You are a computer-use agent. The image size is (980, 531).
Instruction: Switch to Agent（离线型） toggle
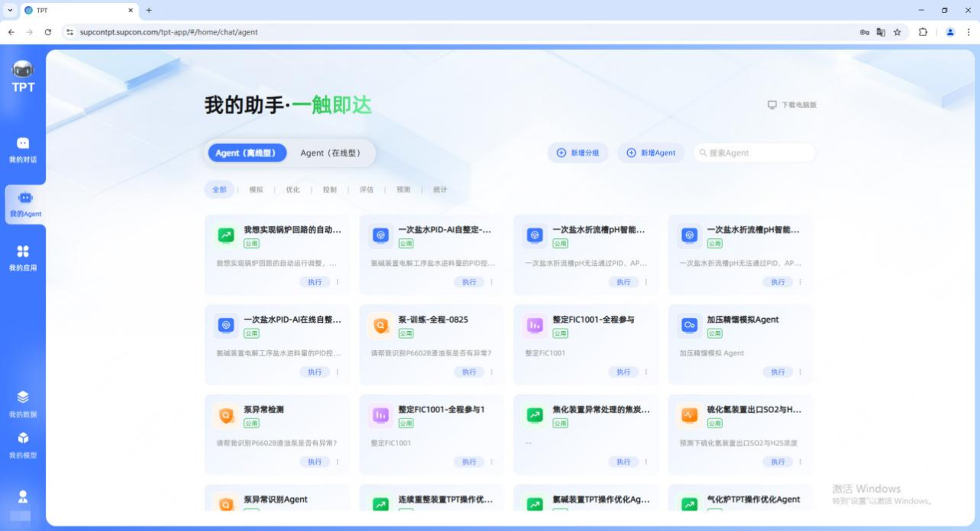click(x=246, y=152)
